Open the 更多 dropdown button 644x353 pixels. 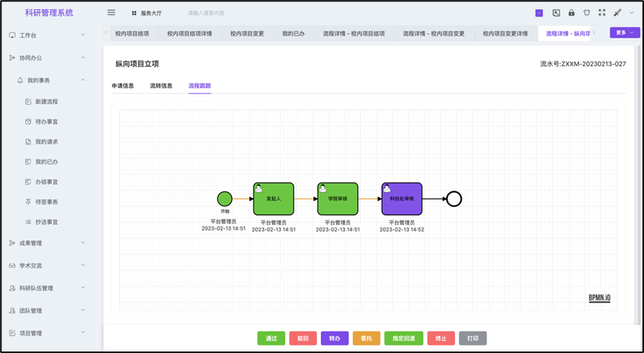point(624,33)
